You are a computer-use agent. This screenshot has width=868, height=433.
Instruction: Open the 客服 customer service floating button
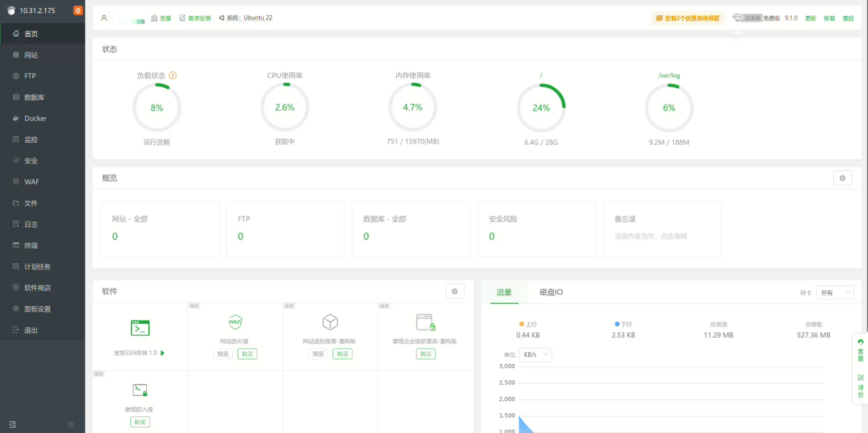pos(860,350)
